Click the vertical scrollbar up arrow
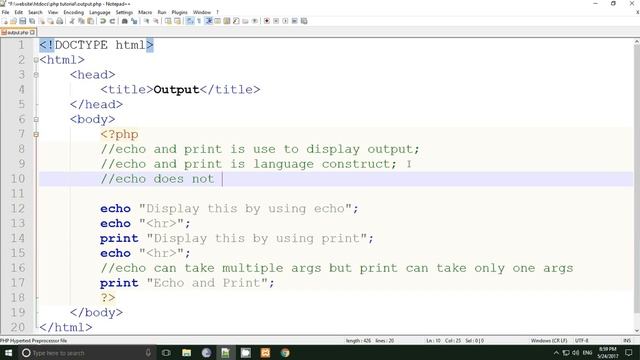Image resolution: width=640 pixels, height=360 pixels. [636, 42]
